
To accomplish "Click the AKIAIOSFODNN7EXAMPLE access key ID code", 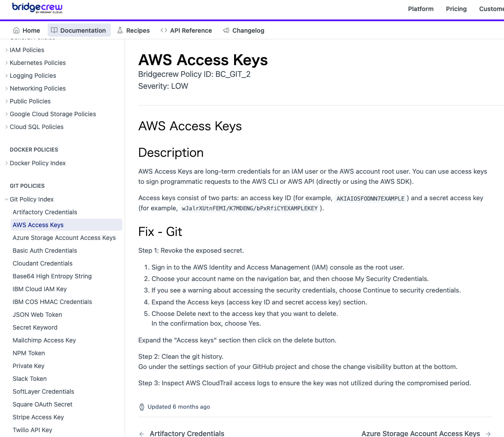I will point(370,199).
